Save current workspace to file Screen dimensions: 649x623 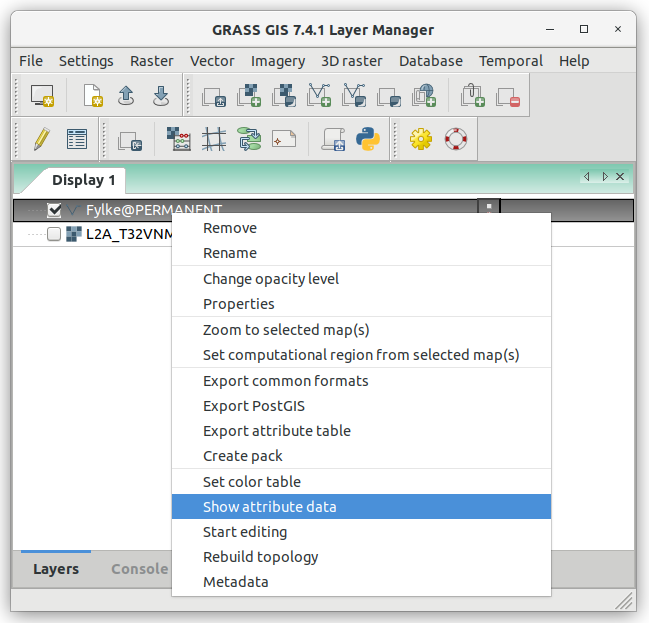161,96
